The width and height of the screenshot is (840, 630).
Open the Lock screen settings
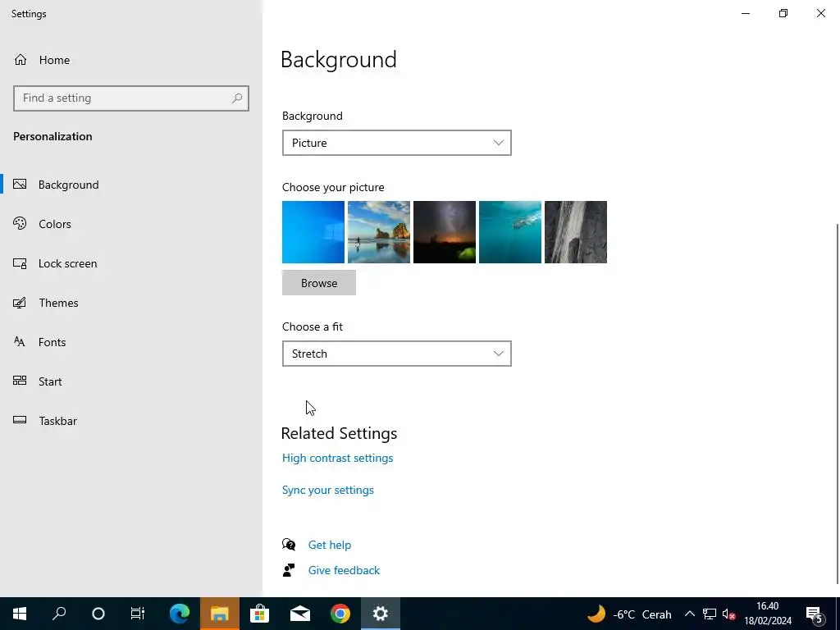[x=131, y=263]
